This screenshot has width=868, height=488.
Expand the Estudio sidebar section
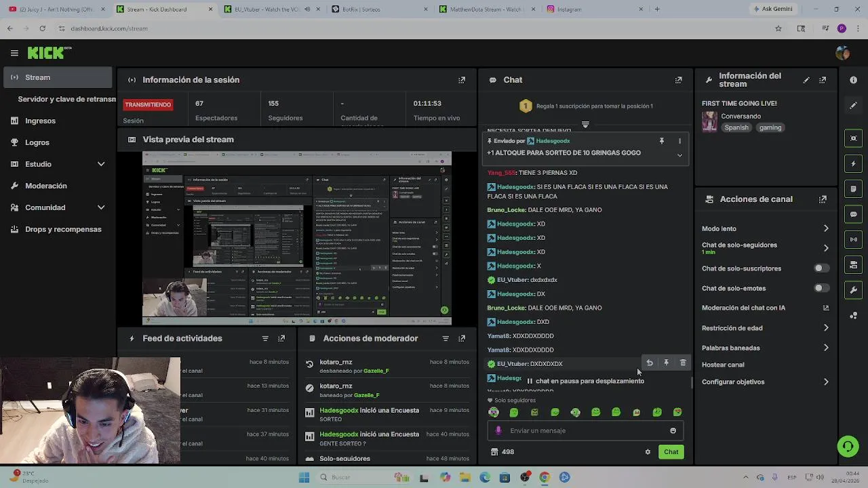click(x=101, y=164)
